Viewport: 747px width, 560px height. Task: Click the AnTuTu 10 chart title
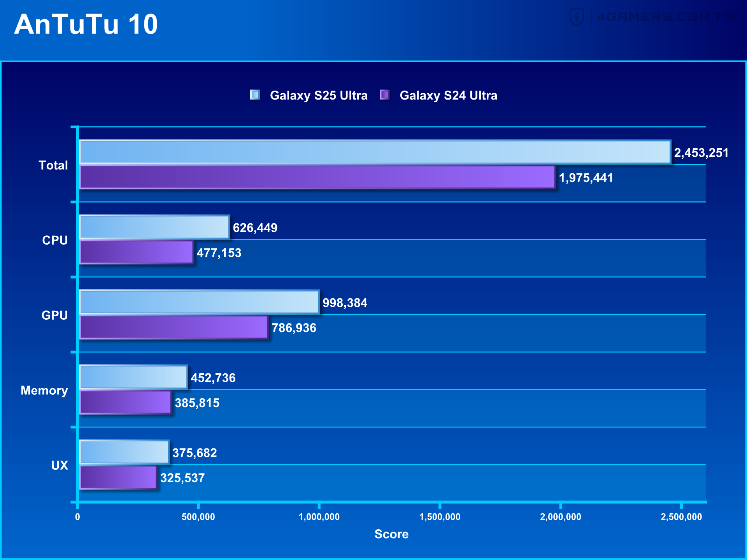86,24
